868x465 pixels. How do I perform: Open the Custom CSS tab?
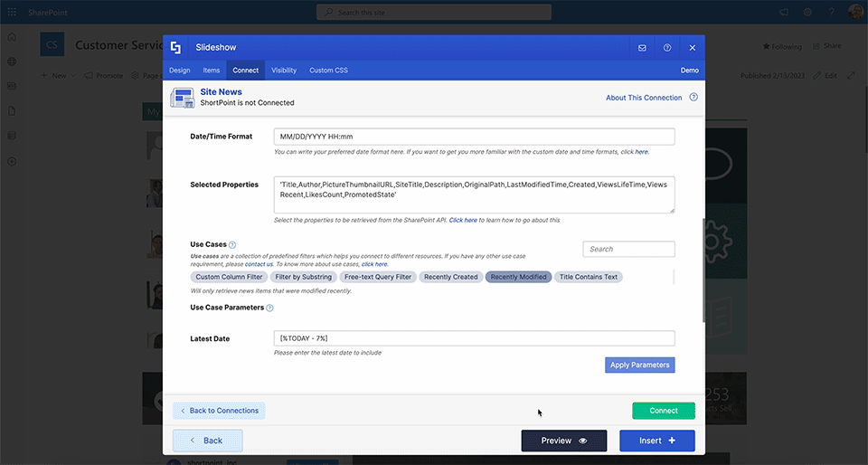(328, 71)
